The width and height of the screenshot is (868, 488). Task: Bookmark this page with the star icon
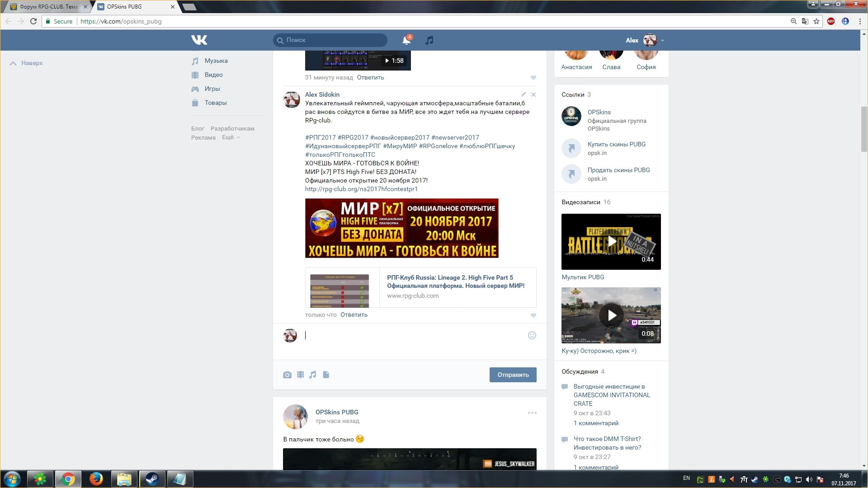[816, 21]
